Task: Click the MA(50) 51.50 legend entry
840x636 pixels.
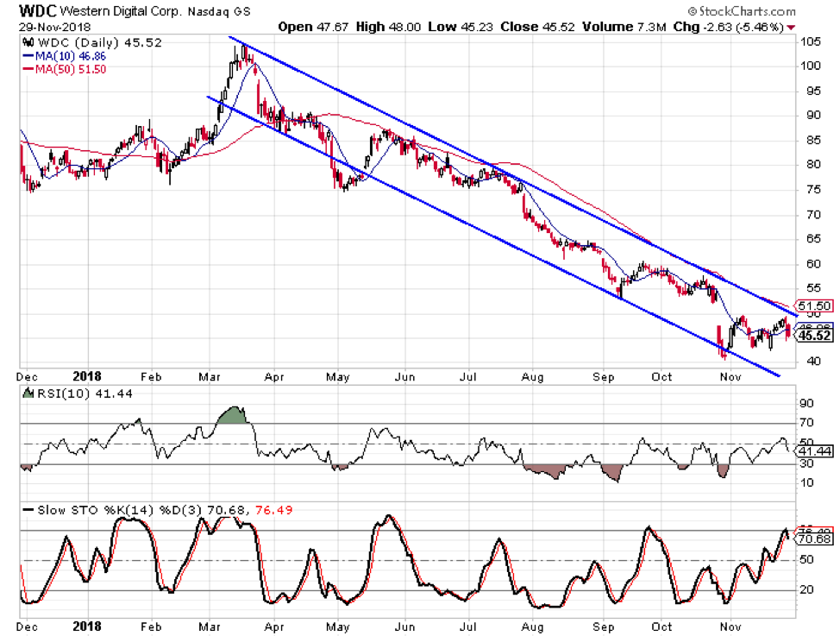Action: (x=65, y=69)
